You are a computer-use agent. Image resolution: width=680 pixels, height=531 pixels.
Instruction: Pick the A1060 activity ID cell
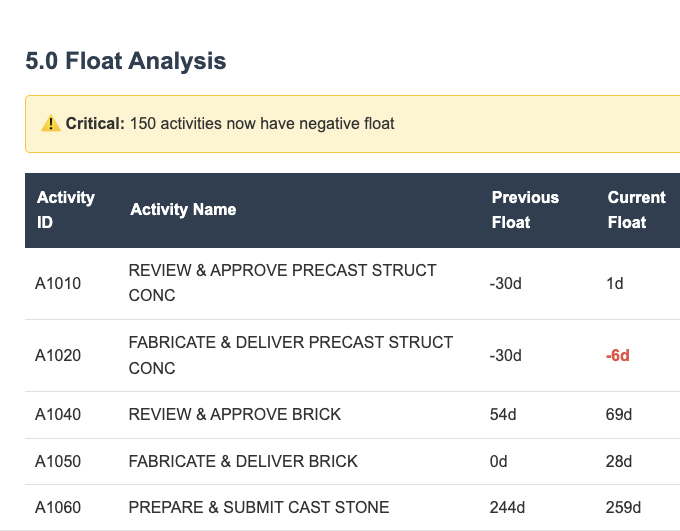click(x=58, y=507)
